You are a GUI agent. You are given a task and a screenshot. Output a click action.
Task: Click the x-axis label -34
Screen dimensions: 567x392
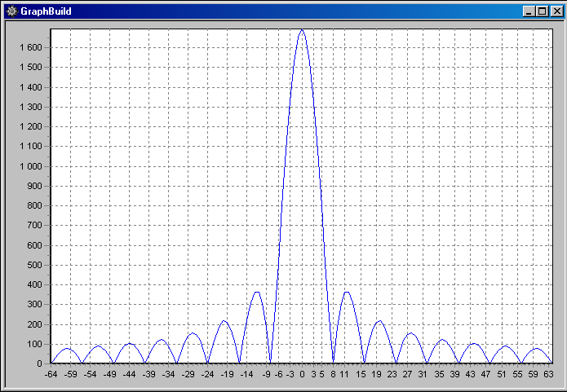[x=168, y=374]
